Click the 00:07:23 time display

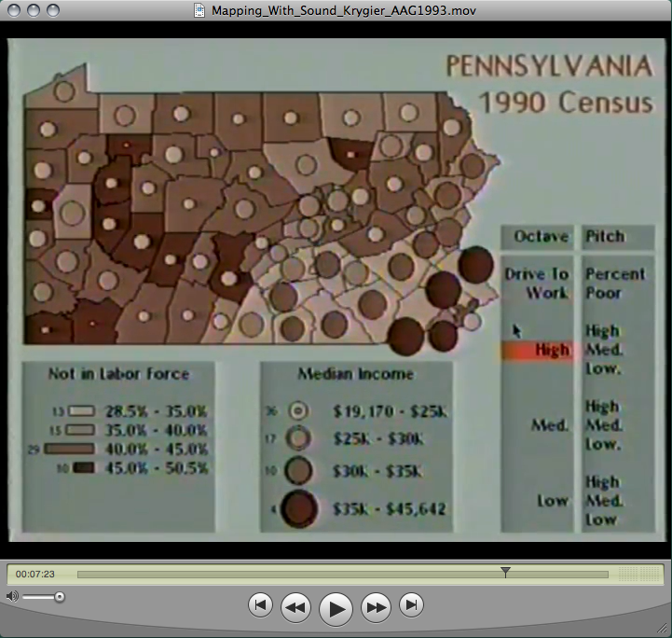[x=36, y=574]
